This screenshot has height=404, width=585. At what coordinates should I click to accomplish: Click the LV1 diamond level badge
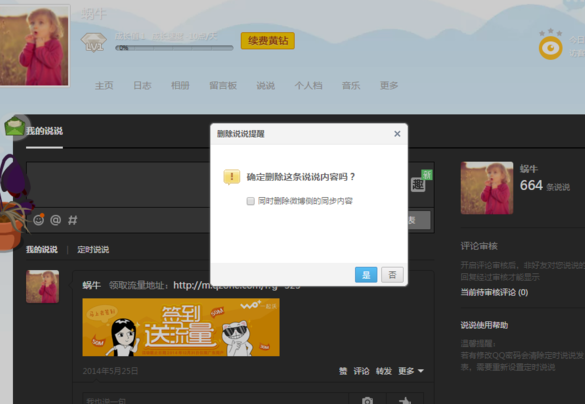click(x=94, y=42)
